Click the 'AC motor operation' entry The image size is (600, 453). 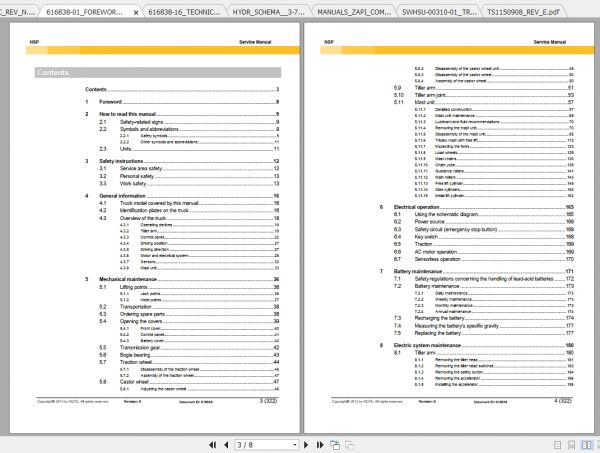(x=436, y=252)
